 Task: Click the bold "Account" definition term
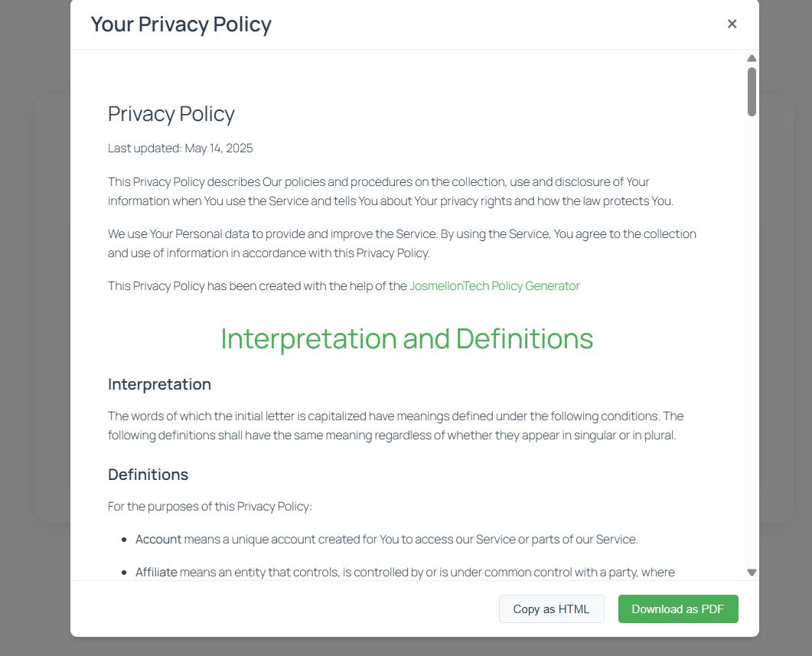point(158,540)
